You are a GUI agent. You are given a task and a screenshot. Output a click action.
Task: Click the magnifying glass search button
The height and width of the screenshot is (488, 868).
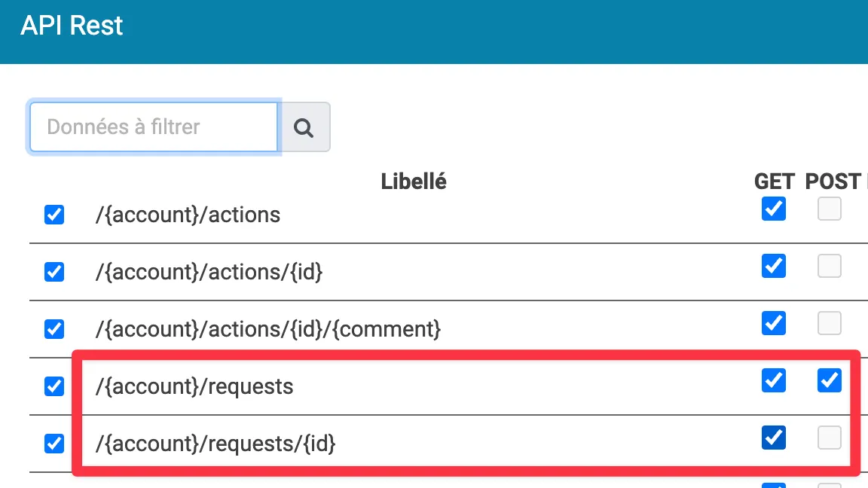pyautogui.click(x=304, y=127)
